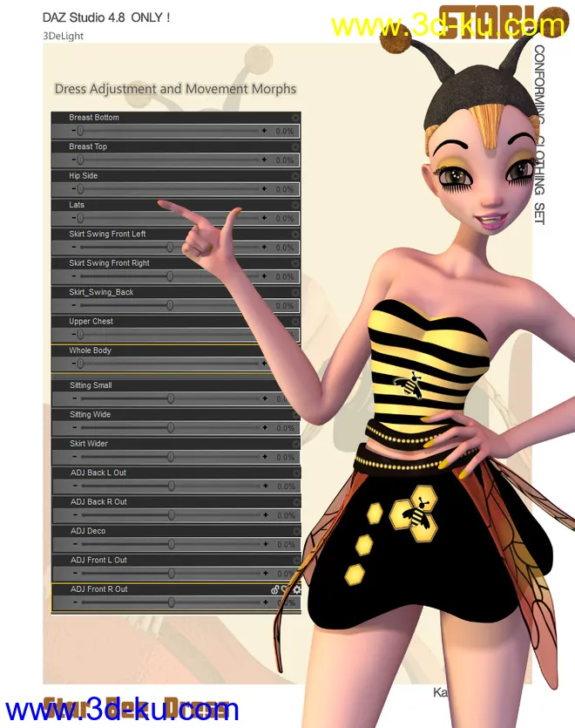575x728 pixels.
Task: Click the plus icon for ADJ Front R Out
Action: [x=266, y=602]
